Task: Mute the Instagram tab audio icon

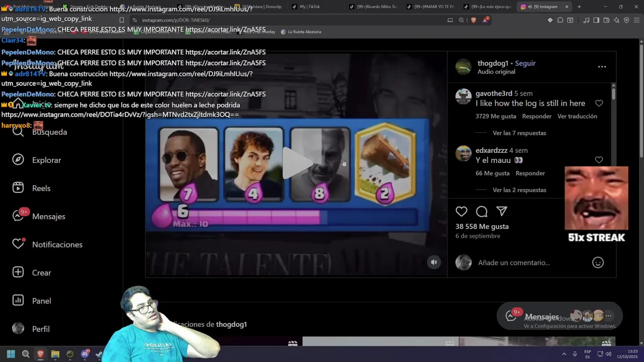Action: [x=530, y=7]
